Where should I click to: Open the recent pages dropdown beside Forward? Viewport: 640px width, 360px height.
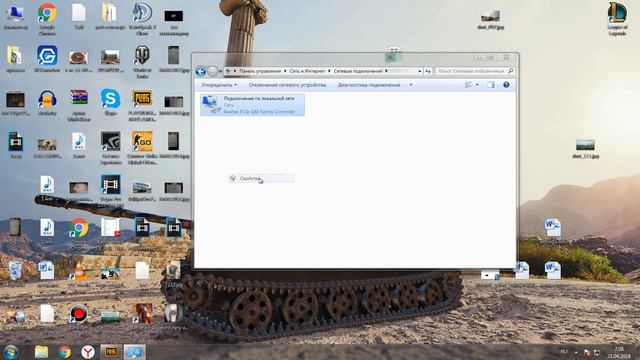(x=220, y=71)
